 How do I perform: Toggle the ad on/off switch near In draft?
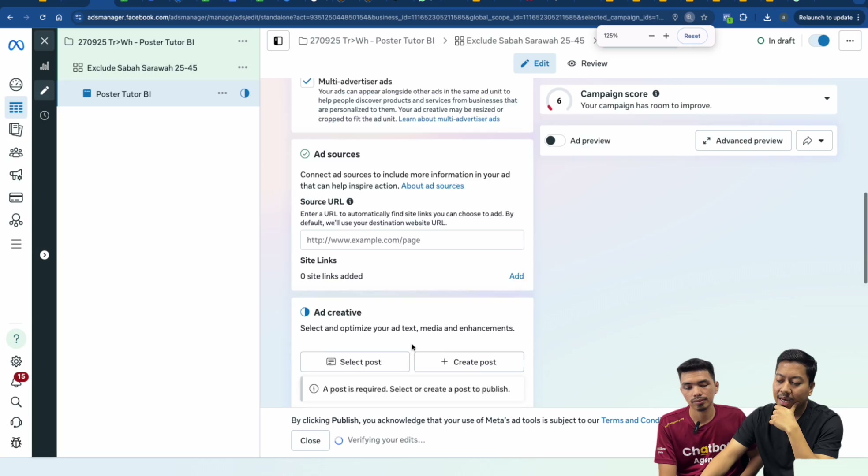pyautogui.click(x=819, y=41)
